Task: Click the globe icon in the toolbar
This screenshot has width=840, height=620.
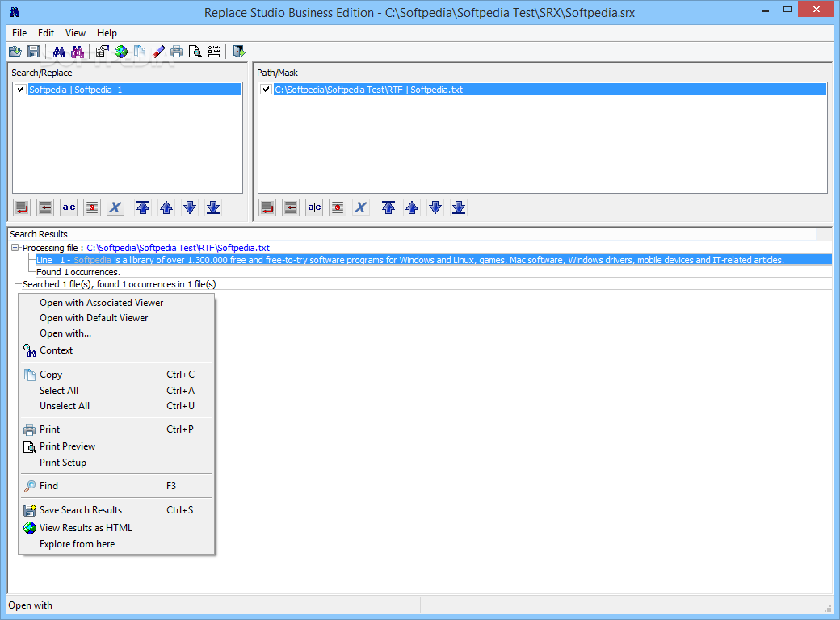Action: click(122, 52)
